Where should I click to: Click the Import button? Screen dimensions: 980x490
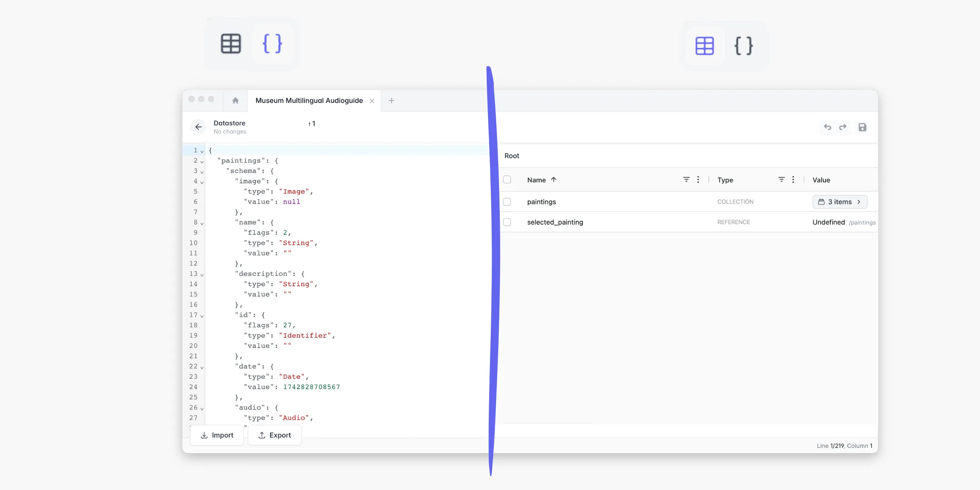tap(217, 435)
